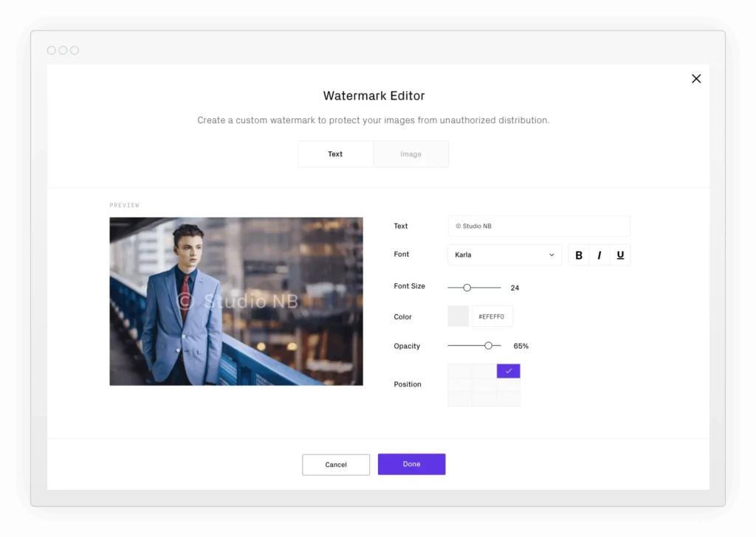Image resolution: width=756 pixels, height=537 pixels.
Task: Select the bottom-right watermark position cell
Action: point(509,398)
